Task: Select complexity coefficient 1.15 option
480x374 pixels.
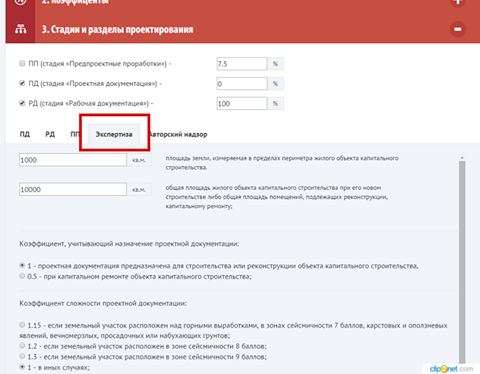Action: (22, 324)
